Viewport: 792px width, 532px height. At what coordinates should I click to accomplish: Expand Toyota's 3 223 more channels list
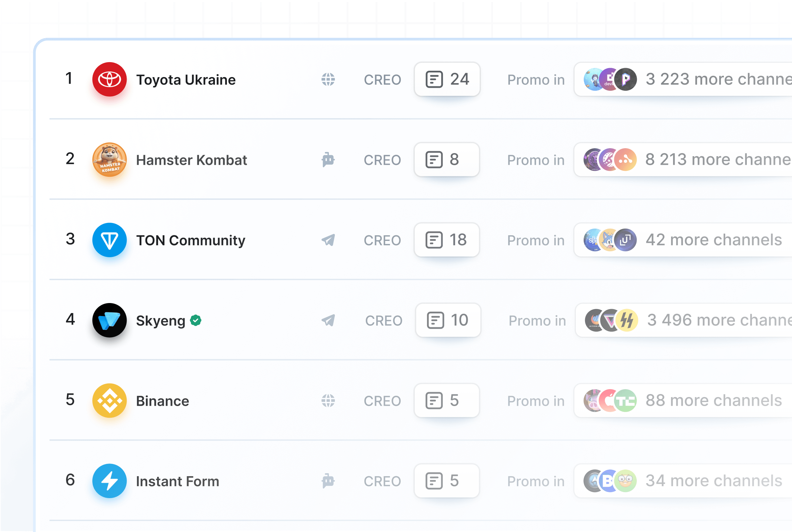click(x=717, y=79)
